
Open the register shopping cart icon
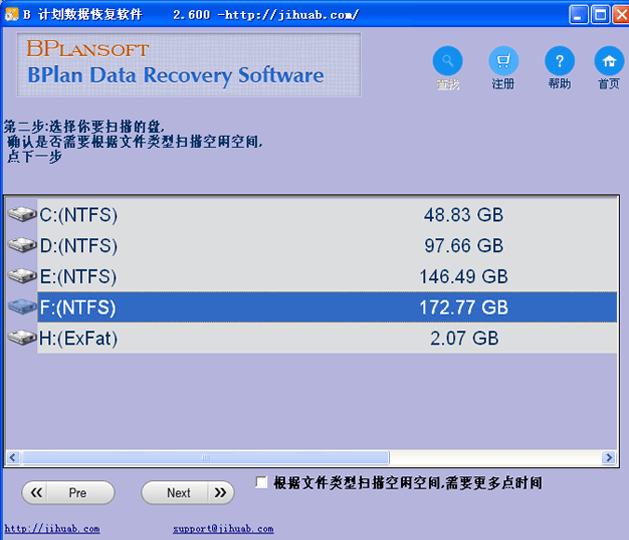(503, 61)
